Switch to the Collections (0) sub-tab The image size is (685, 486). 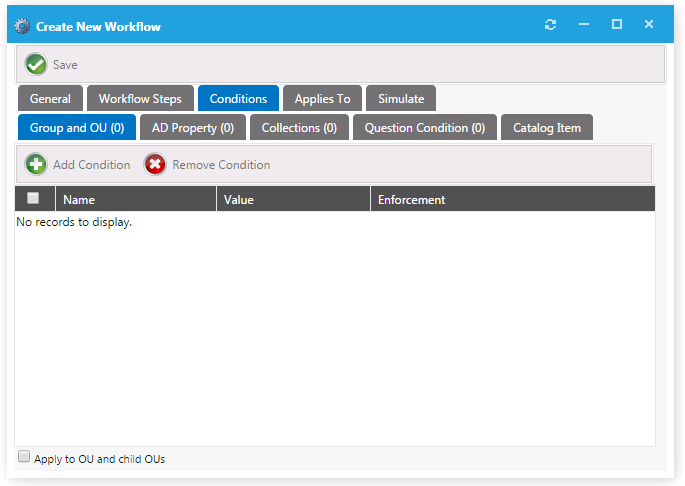[x=299, y=128]
